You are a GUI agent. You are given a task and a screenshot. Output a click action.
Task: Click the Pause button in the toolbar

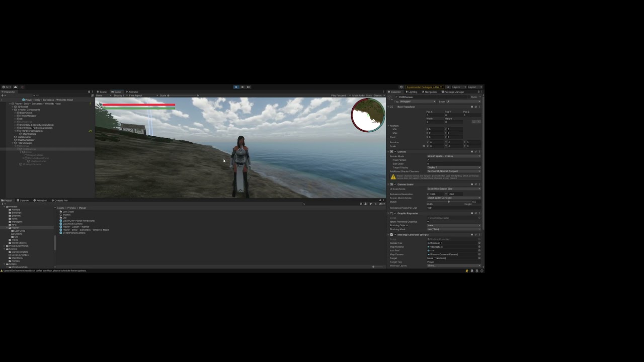[x=242, y=87]
